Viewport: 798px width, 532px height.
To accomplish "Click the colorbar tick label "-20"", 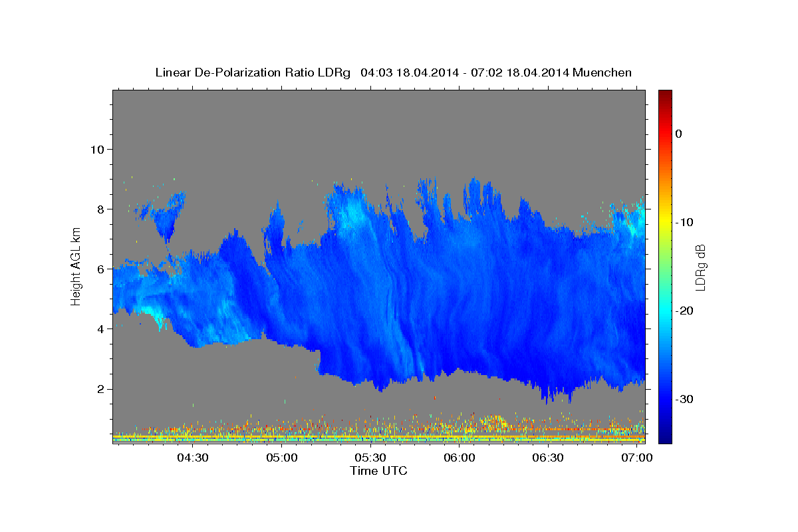I will pos(684,311).
